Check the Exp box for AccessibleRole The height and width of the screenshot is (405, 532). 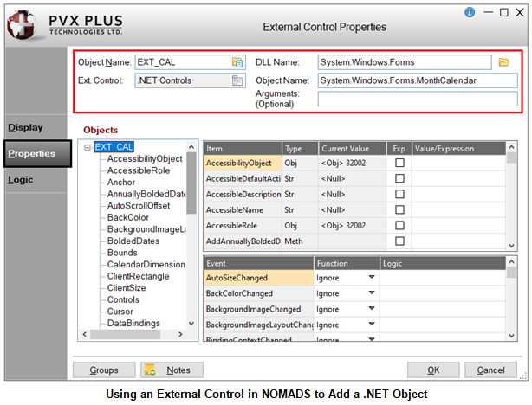[399, 225]
